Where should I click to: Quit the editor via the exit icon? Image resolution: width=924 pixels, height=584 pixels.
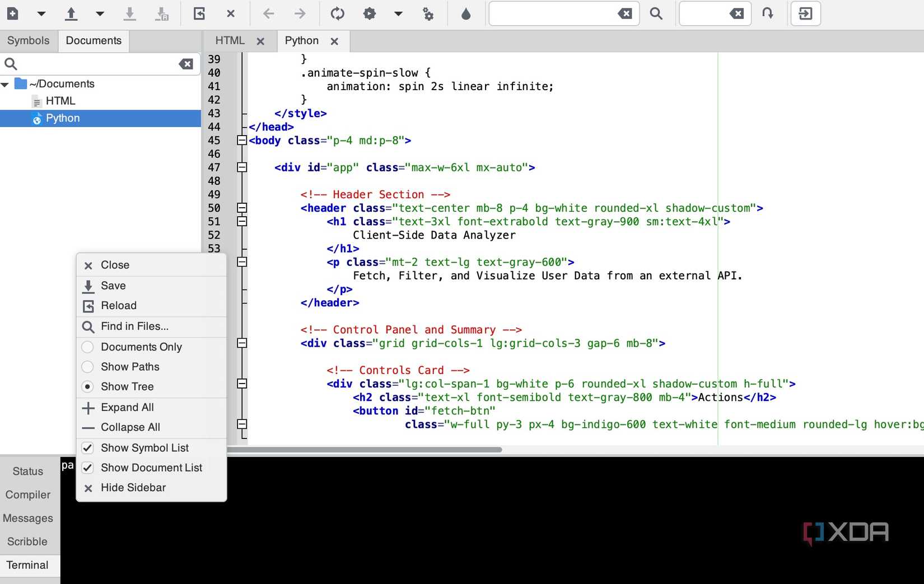pyautogui.click(x=805, y=13)
